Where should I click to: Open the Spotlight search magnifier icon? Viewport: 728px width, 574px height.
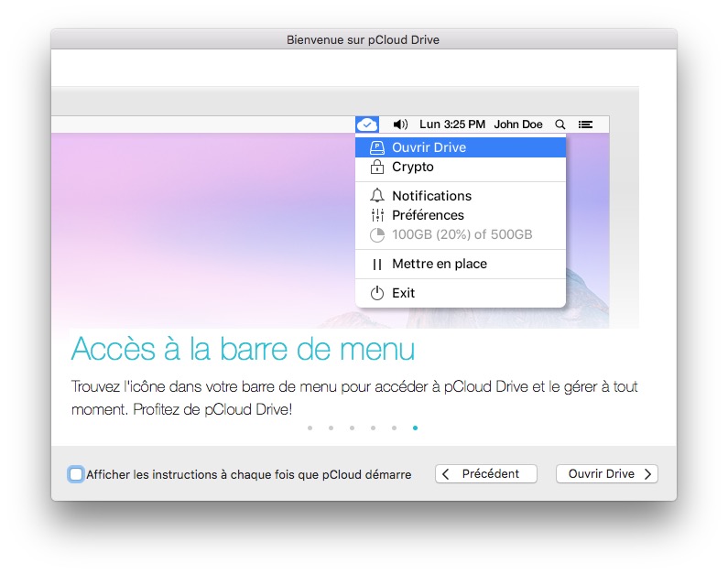(x=560, y=125)
